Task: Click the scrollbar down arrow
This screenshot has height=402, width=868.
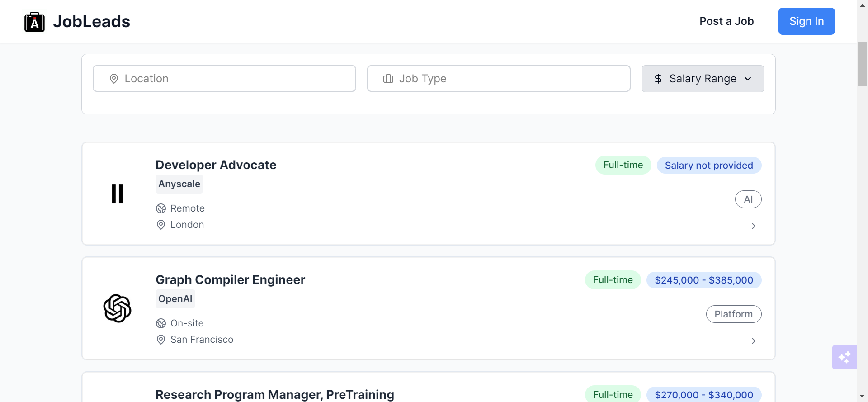Action: pos(862,397)
